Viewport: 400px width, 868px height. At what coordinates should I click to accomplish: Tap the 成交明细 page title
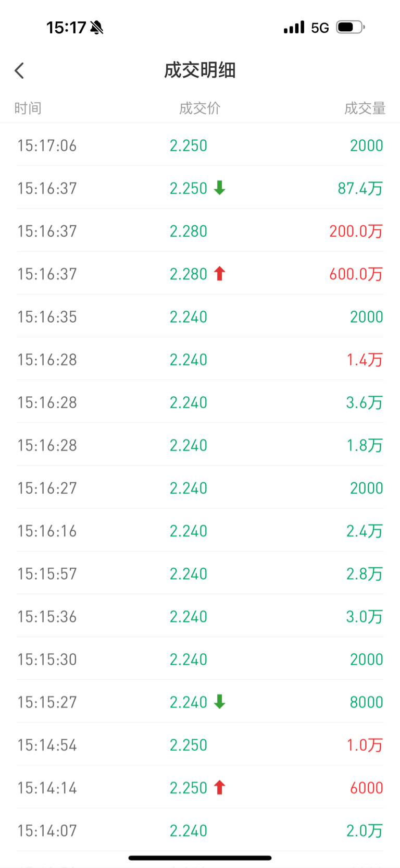point(200,70)
